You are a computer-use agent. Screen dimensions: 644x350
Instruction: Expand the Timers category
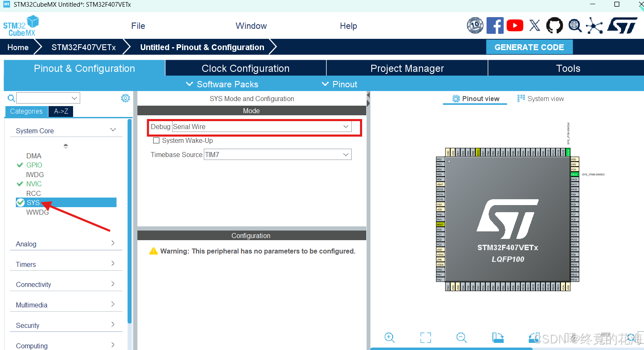pos(66,264)
